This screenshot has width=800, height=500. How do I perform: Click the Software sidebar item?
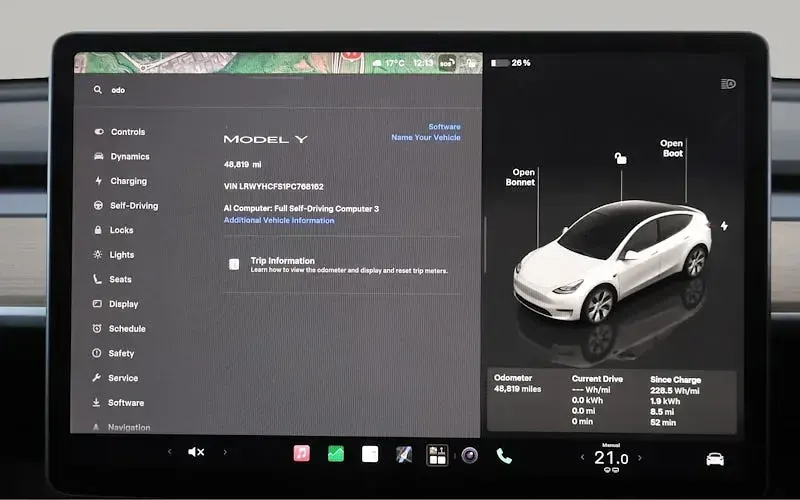pyautogui.click(x=118, y=403)
